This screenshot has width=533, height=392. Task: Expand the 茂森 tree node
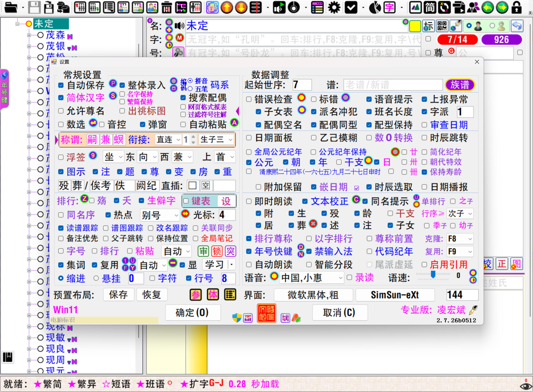coord(29,35)
